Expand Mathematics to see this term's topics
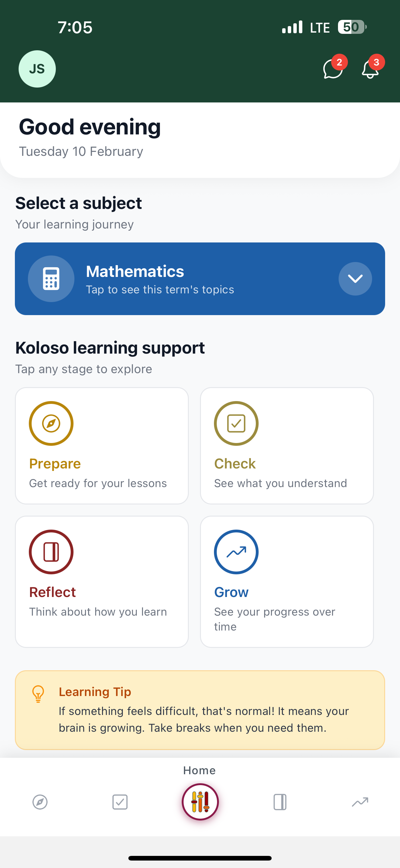 (200, 279)
